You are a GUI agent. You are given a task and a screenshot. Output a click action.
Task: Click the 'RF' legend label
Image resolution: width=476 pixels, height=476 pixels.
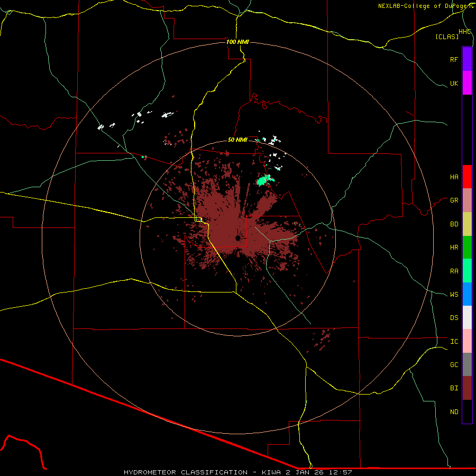(454, 59)
